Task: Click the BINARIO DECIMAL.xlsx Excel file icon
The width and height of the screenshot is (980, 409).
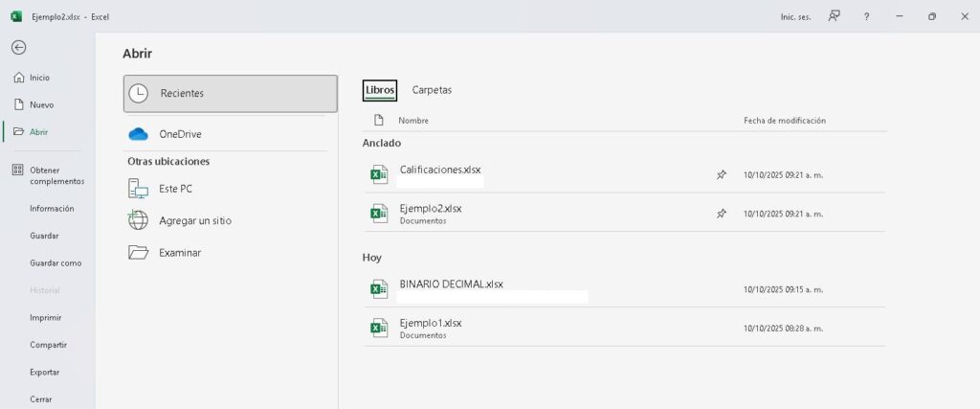Action: coord(379,289)
